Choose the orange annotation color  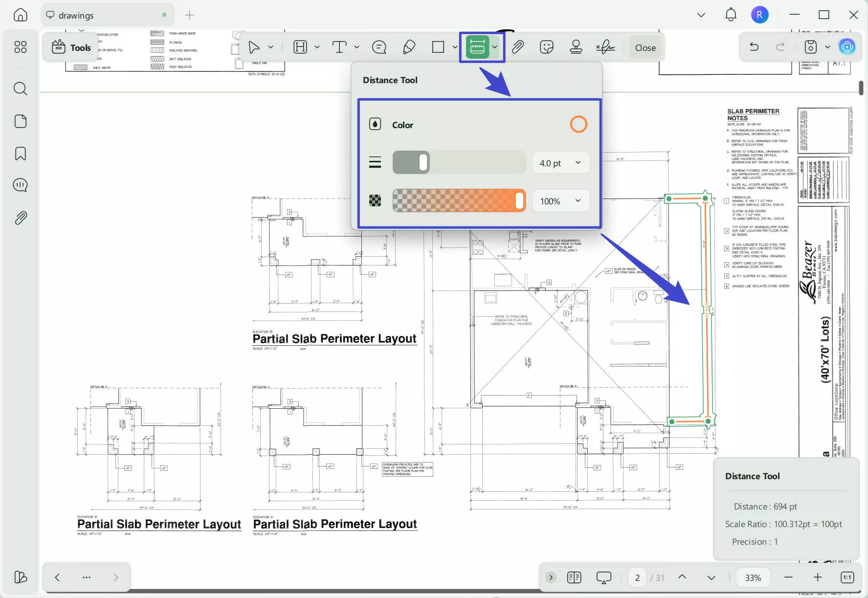579,124
